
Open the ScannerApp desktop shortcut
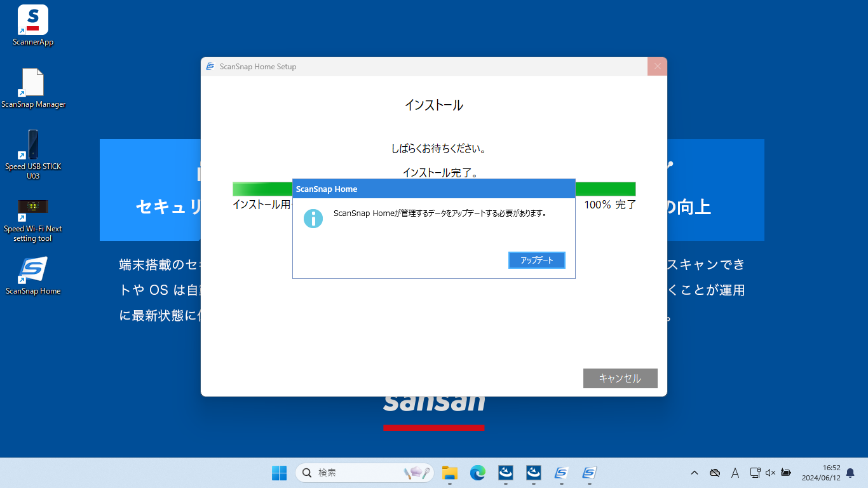(33, 25)
